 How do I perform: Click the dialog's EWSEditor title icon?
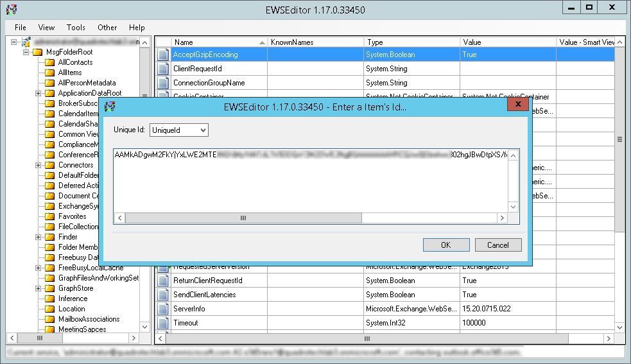(x=110, y=107)
